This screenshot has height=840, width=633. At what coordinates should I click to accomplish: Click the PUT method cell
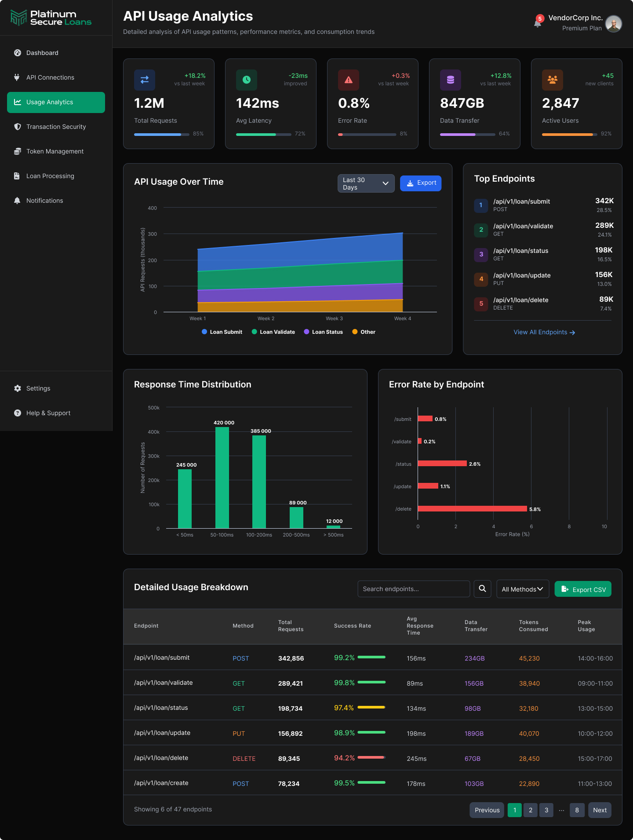click(239, 734)
